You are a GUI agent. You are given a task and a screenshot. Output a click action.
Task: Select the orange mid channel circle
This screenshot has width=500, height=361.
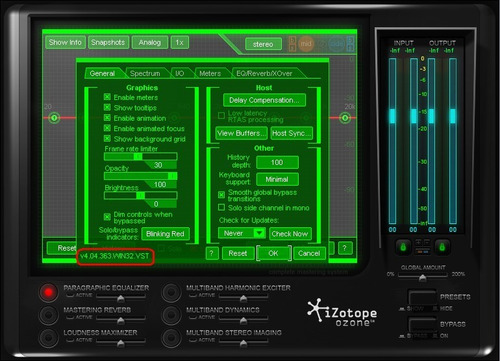coord(306,44)
